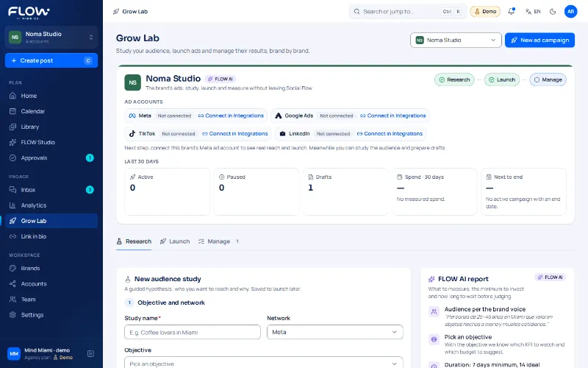Open Noma Studio brand dropdown

coord(456,40)
